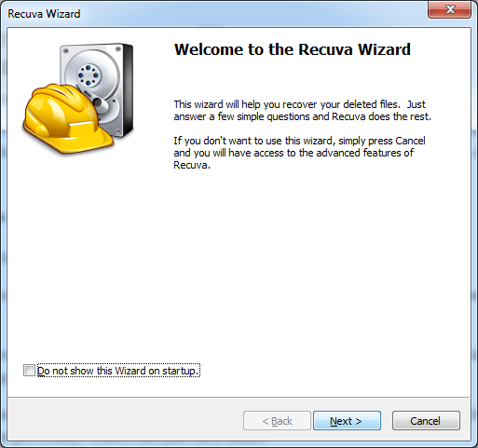Cancel the wizard to access advanced features

pos(426,421)
